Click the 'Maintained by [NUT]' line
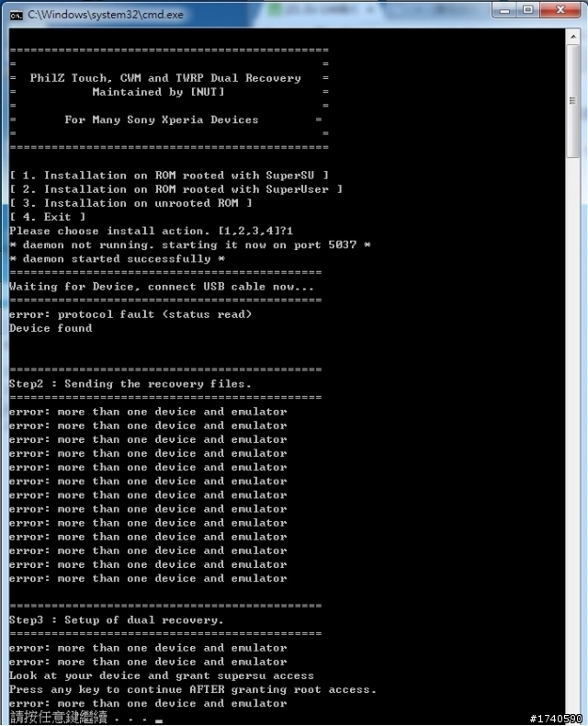Viewport: 588px width, 726px height. tap(158, 92)
